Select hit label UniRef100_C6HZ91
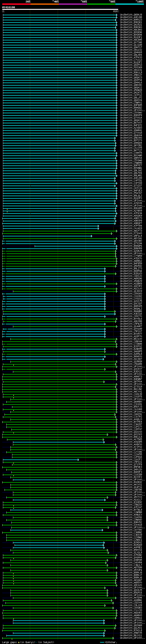The image size is (146, 644). [131, 414]
